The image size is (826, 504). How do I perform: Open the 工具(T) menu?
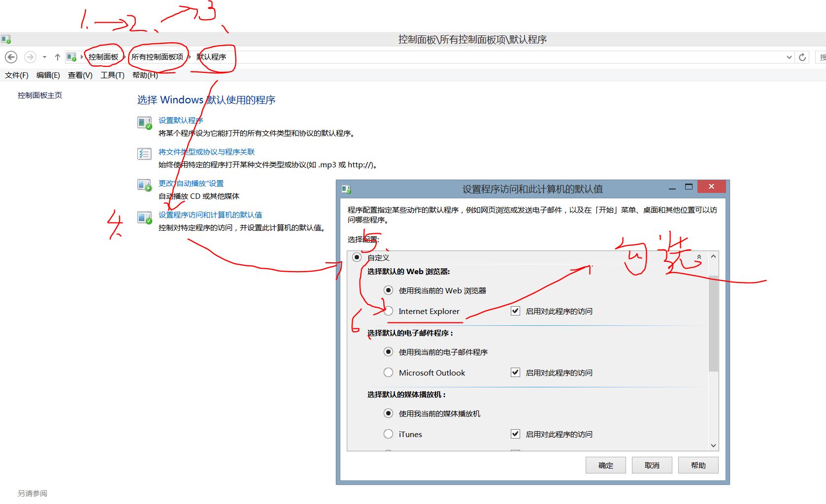[112, 75]
